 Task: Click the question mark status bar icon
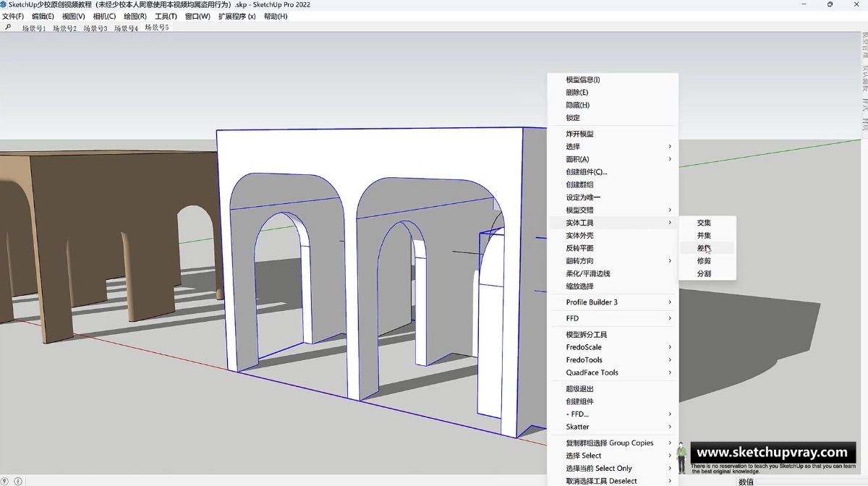(6, 481)
